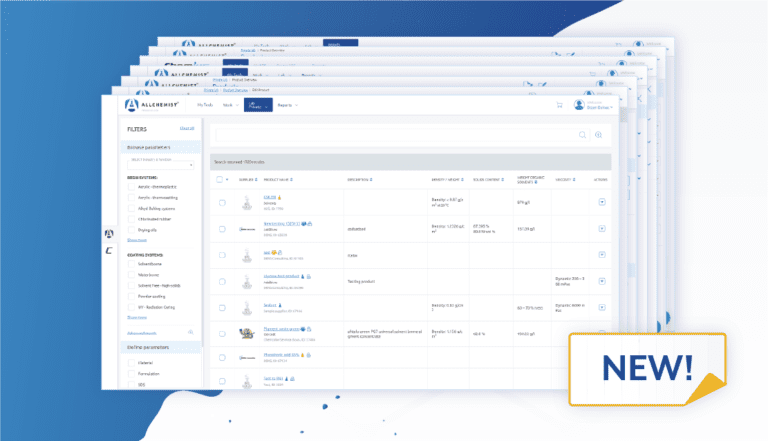Check the Drying oils filter
Viewport: 768px width, 441px height.
pos(131,230)
